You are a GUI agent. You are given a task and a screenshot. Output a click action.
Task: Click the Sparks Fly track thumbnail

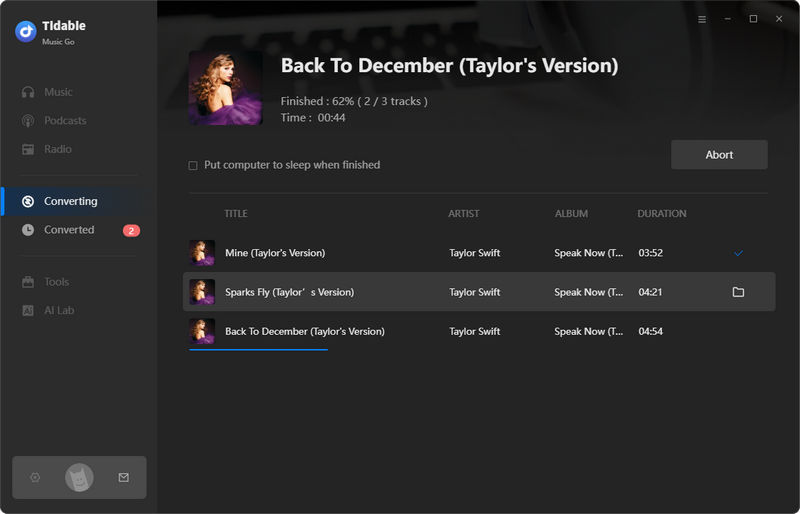coord(202,292)
